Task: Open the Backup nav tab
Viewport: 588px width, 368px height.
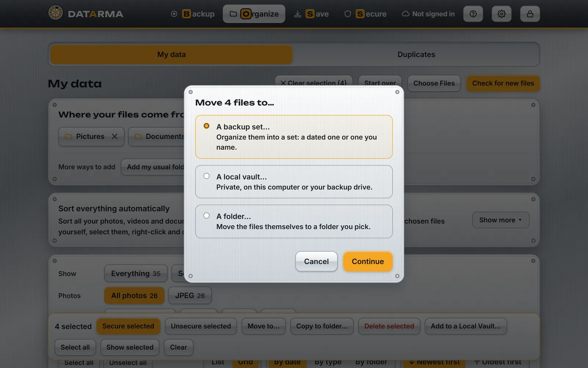Action: coord(193,14)
